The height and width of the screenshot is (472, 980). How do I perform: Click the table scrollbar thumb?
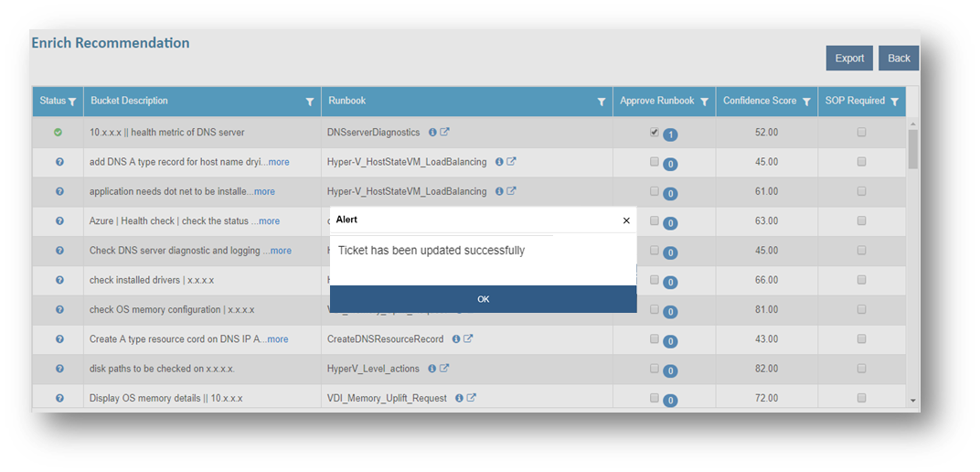(912, 149)
